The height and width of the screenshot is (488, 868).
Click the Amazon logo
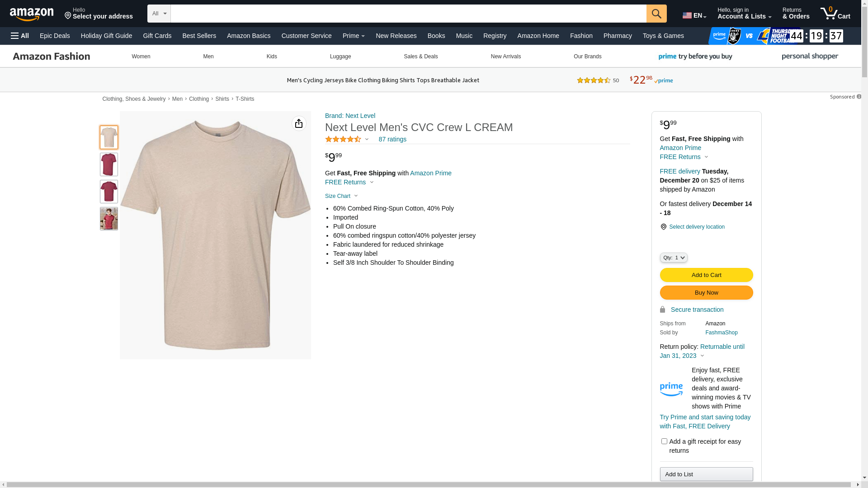point(32,14)
